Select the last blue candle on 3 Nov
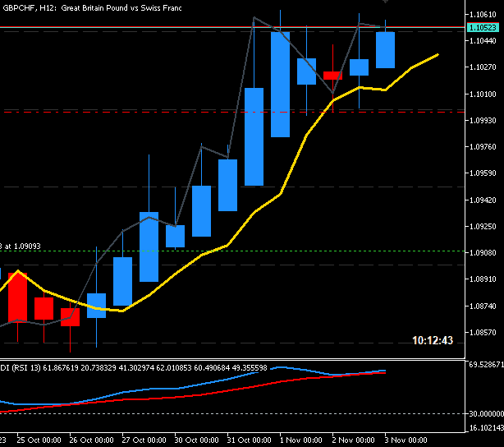This screenshot has height=447, width=504. point(385,50)
